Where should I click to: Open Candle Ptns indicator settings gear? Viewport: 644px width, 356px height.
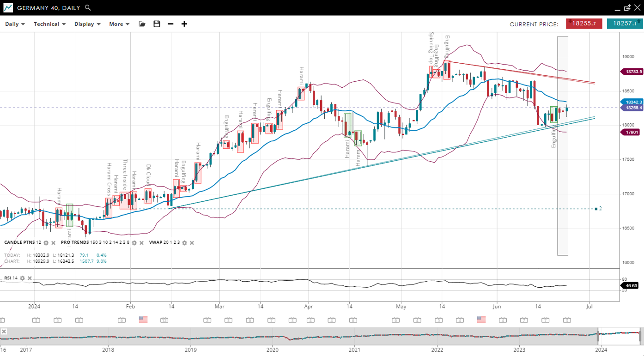click(x=46, y=243)
